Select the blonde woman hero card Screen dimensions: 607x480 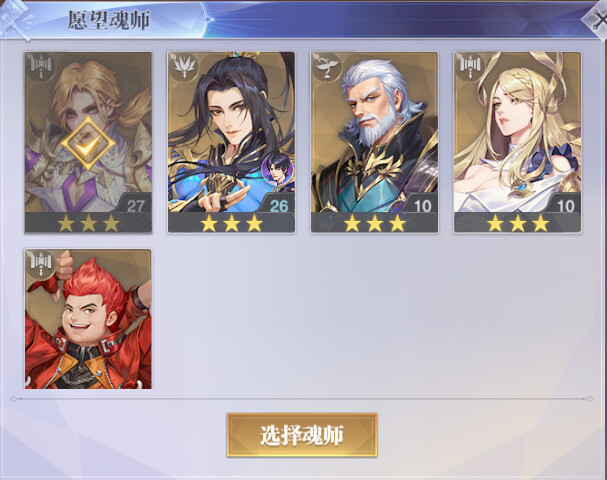click(518, 142)
